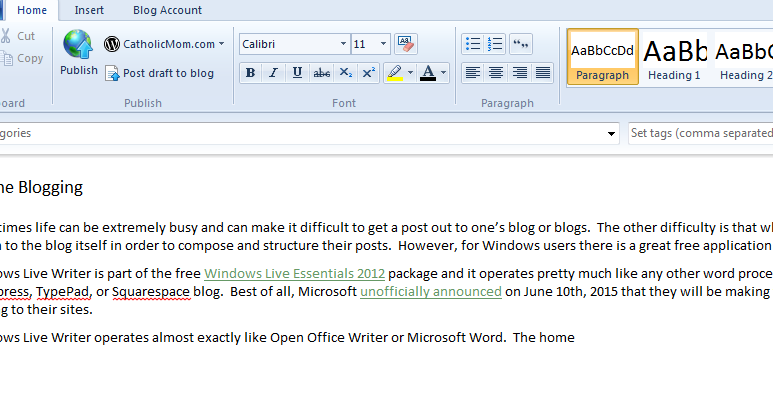Screen dimensions: 773x400
Task: Expand the CatholicMom.com blog account dropdown
Action: 221,44
